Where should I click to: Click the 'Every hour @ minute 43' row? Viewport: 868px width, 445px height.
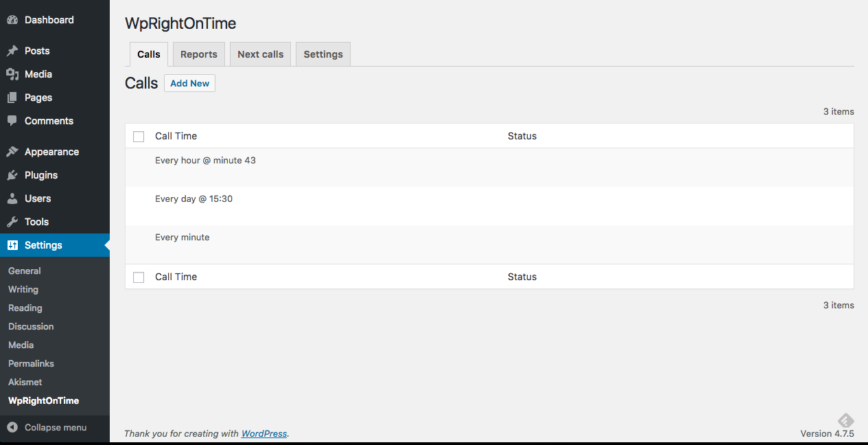[489, 168]
